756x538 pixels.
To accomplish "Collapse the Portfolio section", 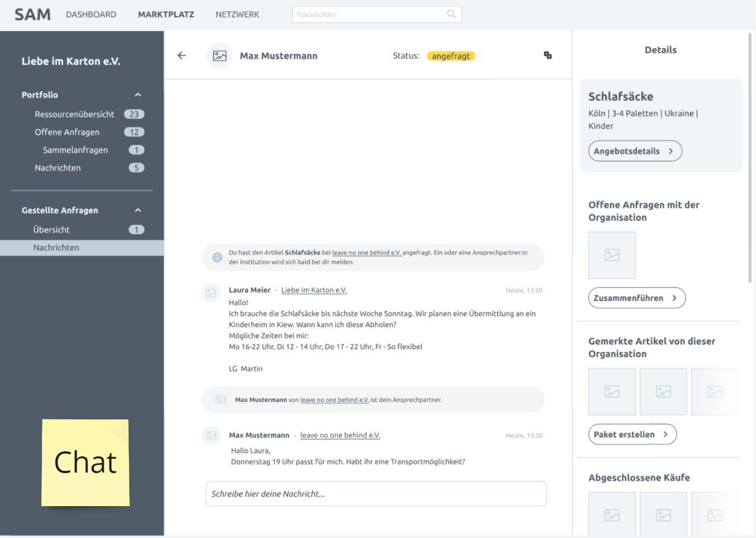I will (138, 95).
